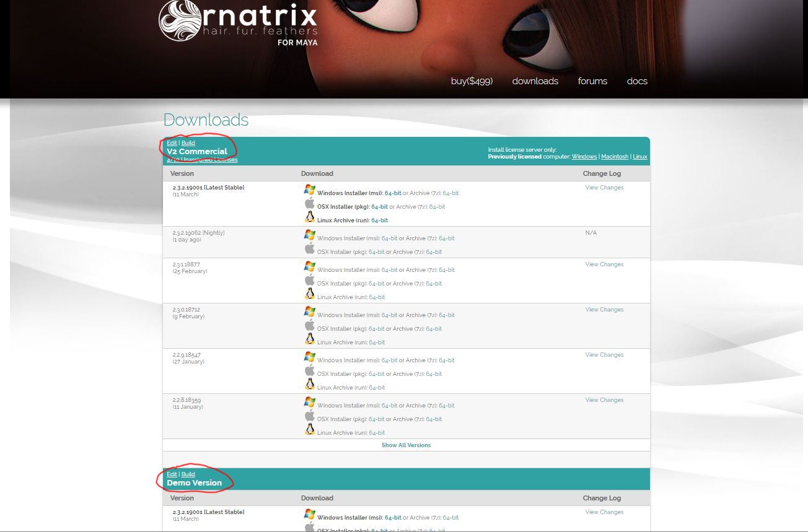
Task: Click Apple icon for version 2.2.9.18547
Action: pyautogui.click(x=310, y=370)
